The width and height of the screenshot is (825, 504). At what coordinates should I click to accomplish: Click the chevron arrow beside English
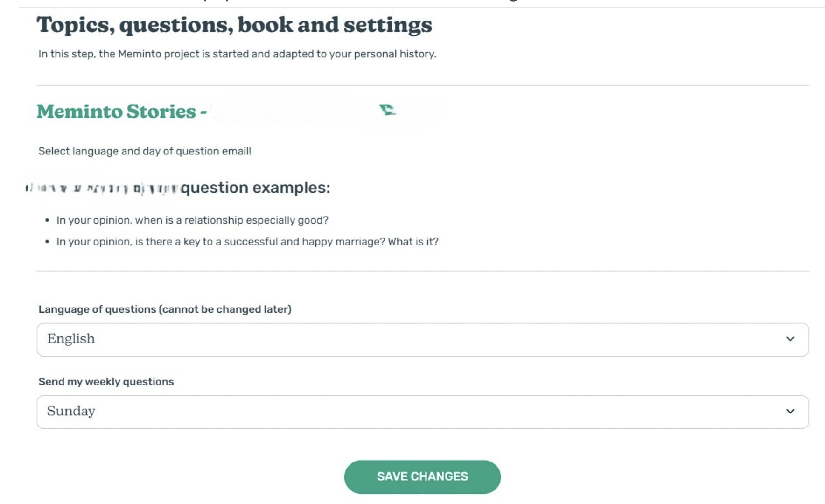point(790,339)
